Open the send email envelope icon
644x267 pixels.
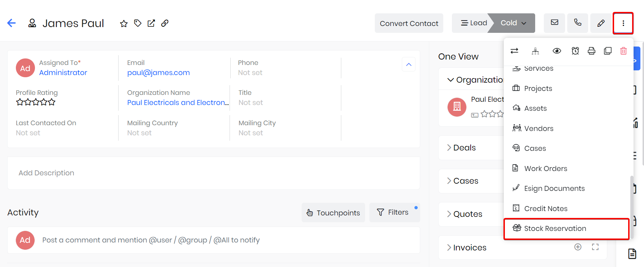click(554, 23)
